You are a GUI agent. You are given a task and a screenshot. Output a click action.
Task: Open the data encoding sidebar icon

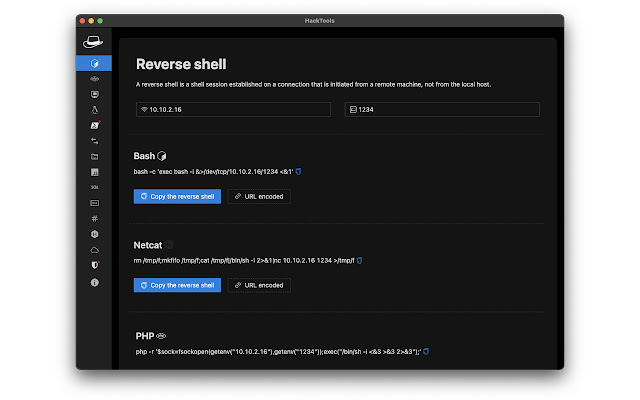pyautogui.click(x=94, y=203)
